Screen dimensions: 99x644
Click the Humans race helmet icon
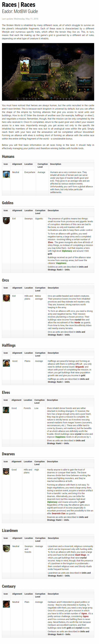pos(6,174)
